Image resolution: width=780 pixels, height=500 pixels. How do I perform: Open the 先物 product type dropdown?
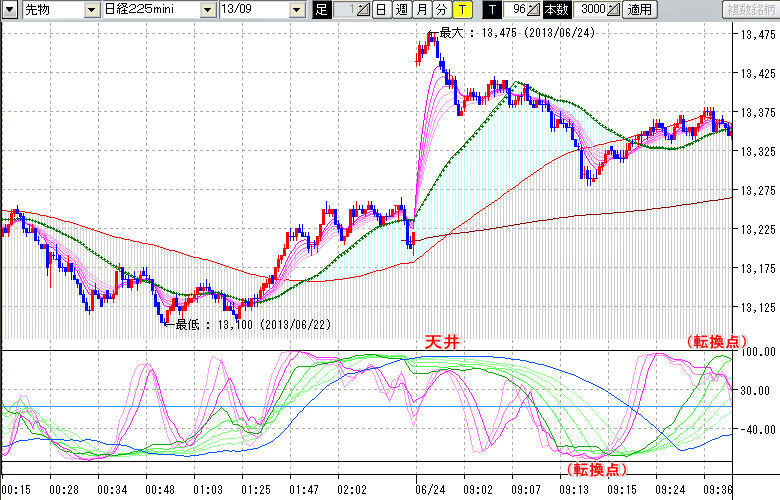pos(92,10)
